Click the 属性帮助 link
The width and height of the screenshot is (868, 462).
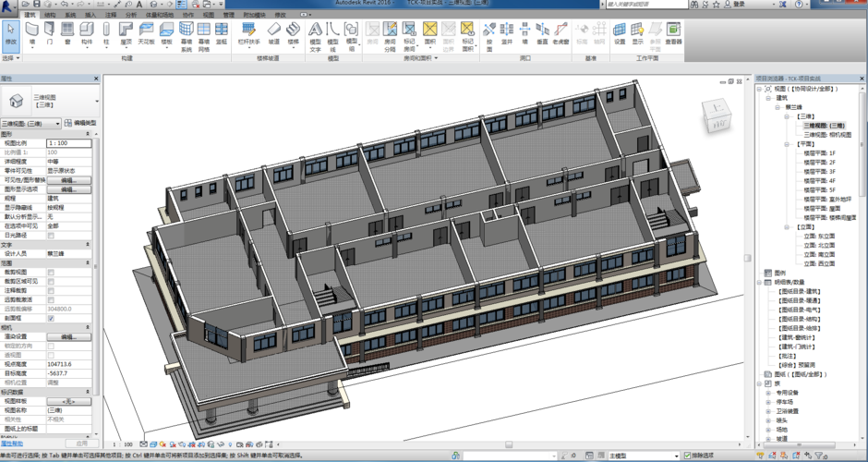(x=12, y=444)
